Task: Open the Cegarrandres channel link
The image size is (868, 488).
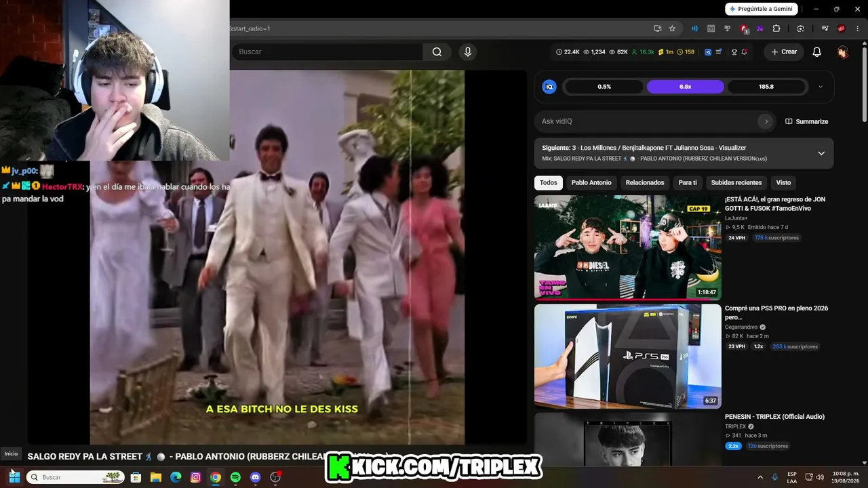Action: tap(743, 327)
